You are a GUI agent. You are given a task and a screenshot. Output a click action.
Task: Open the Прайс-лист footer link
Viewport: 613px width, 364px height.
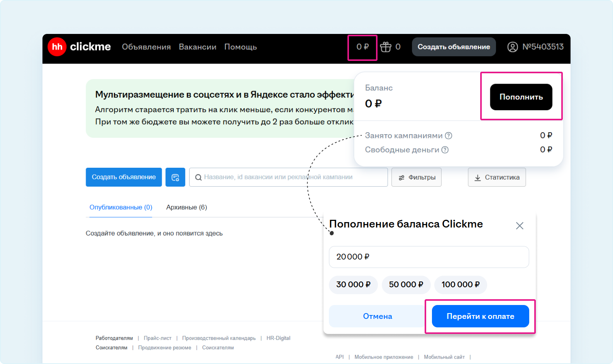point(157,338)
